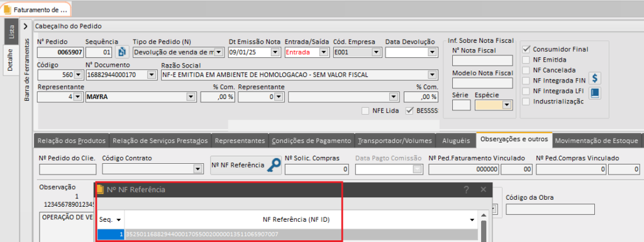Screen dimensions: 644x242
Task: Check the NFE Lida checkbox
Action: (x=365, y=111)
